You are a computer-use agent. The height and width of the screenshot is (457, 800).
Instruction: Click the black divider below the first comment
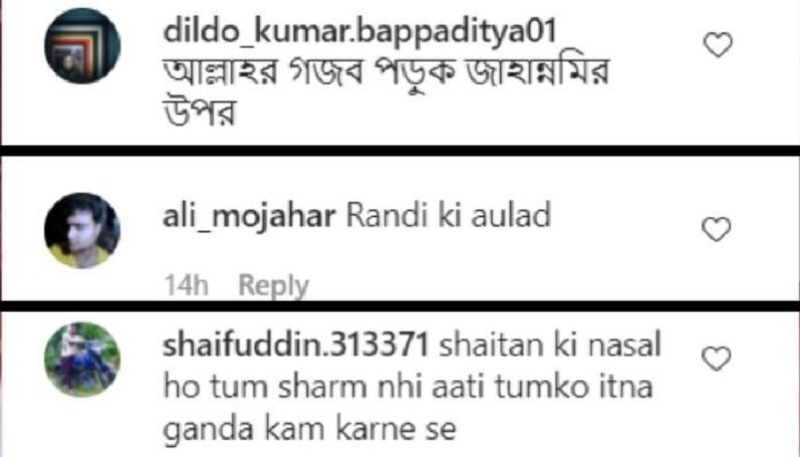400,150
